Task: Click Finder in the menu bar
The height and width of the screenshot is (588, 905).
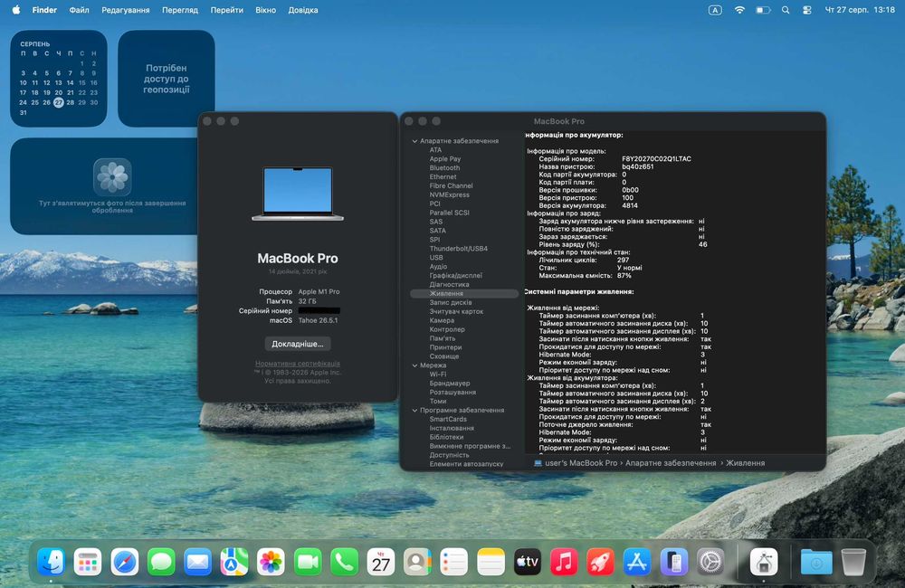Action: point(44,10)
